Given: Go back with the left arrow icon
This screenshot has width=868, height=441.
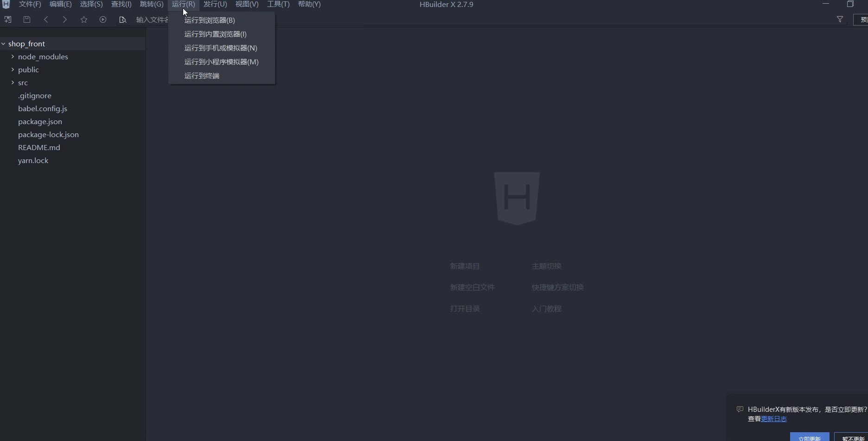Looking at the screenshot, I should tap(46, 19).
